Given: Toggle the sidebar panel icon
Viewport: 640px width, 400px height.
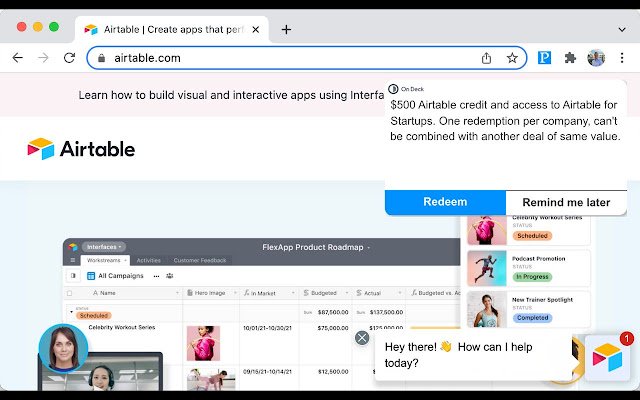Looking at the screenshot, I should pos(73,276).
